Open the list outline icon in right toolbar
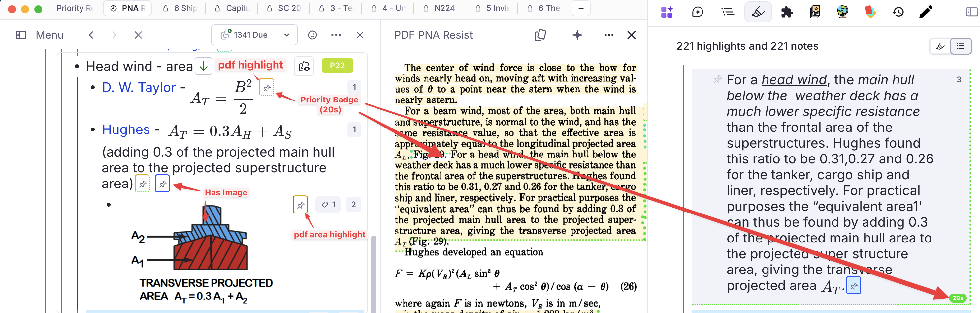Viewport: 980px width, 313px height. [x=727, y=12]
